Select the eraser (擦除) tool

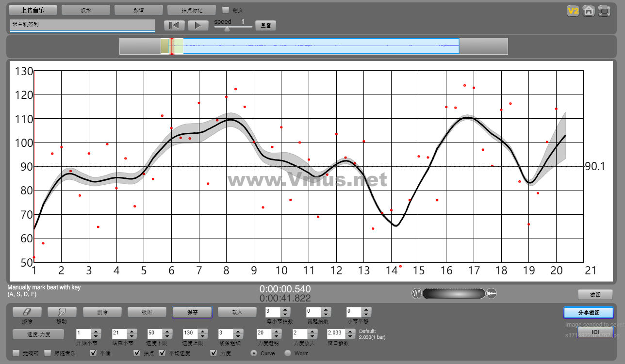27,312
